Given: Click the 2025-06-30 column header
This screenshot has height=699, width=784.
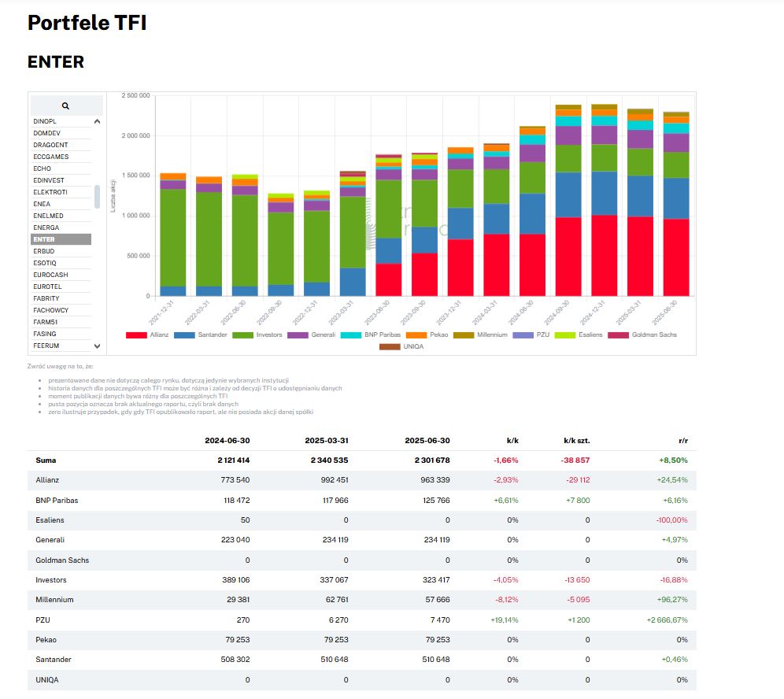Looking at the screenshot, I should [427, 441].
